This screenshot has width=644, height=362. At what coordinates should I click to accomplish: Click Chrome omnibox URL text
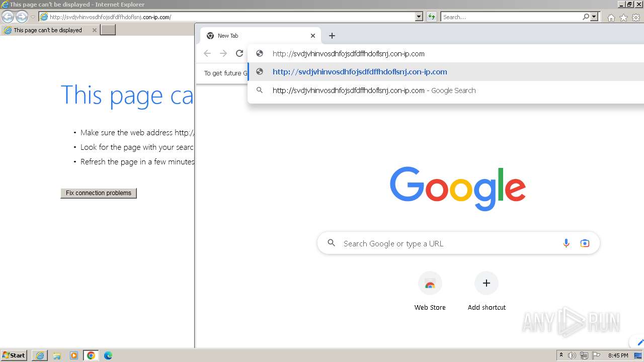349,54
